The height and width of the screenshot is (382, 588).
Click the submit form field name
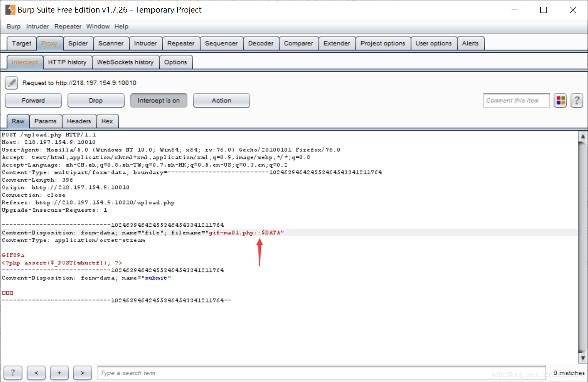pyautogui.click(x=156, y=278)
